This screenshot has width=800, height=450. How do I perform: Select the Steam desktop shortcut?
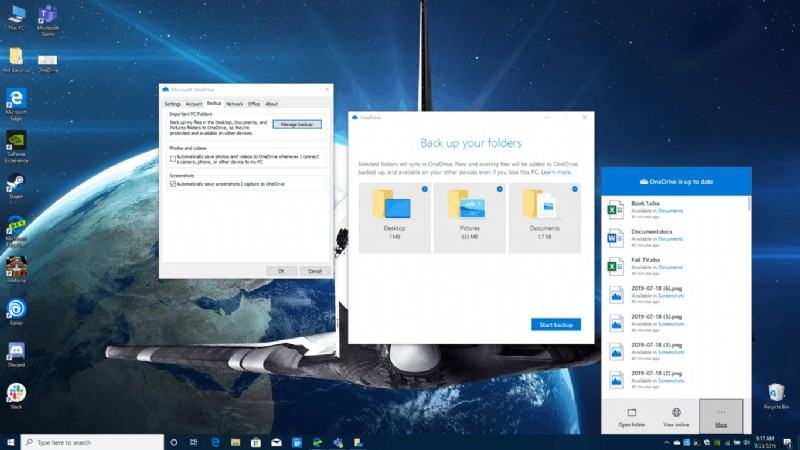[16, 187]
